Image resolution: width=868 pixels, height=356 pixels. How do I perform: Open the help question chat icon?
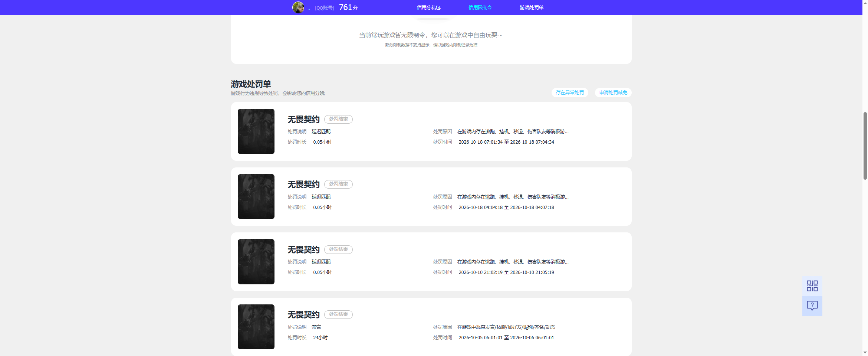812,306
